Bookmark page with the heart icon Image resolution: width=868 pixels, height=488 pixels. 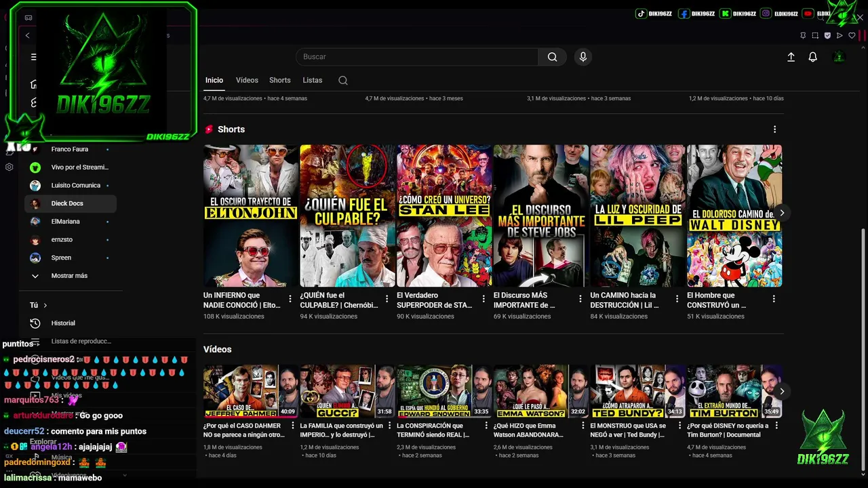852,35
